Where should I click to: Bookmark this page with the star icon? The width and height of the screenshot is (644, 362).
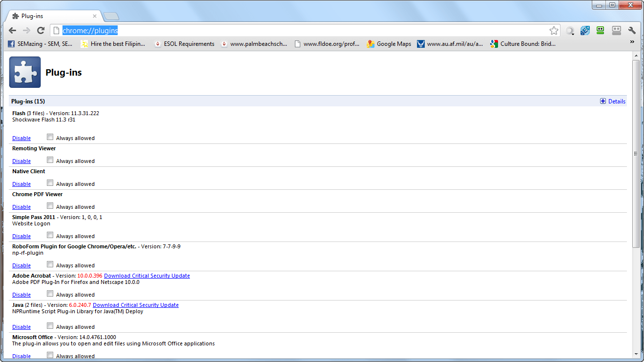point(554,31)
